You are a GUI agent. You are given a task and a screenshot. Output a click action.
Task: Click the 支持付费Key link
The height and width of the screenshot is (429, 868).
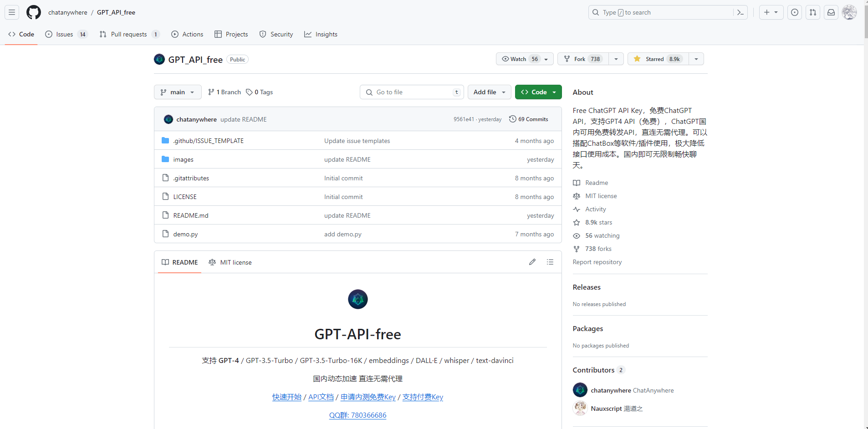(x=423, y=397)
